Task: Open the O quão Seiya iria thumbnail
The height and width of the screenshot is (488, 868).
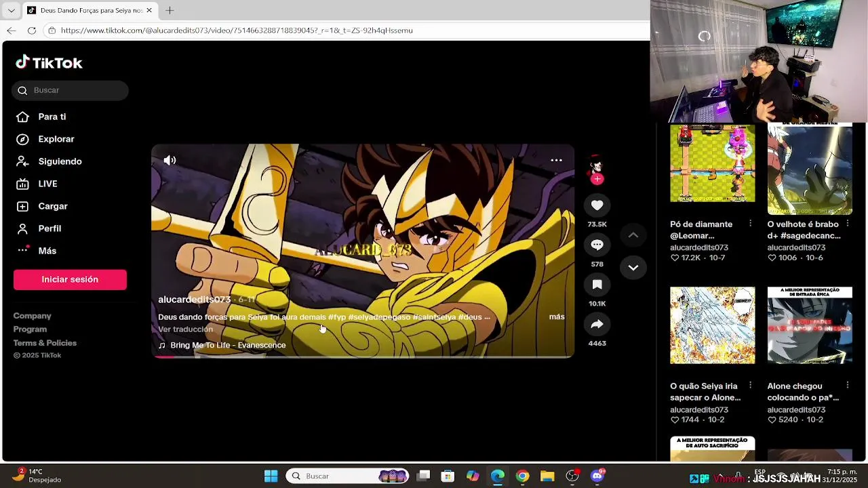Action: tap(712, 325)
